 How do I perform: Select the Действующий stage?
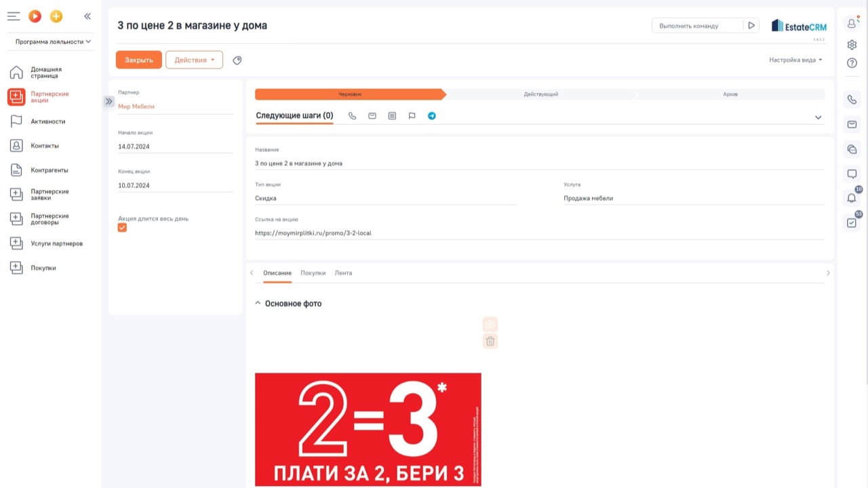pyautogui.click(x=540, y=94)
